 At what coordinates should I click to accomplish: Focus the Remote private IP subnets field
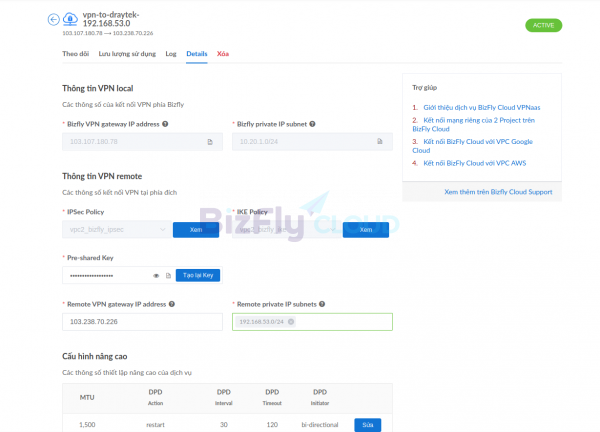click(x=312, y=322)
